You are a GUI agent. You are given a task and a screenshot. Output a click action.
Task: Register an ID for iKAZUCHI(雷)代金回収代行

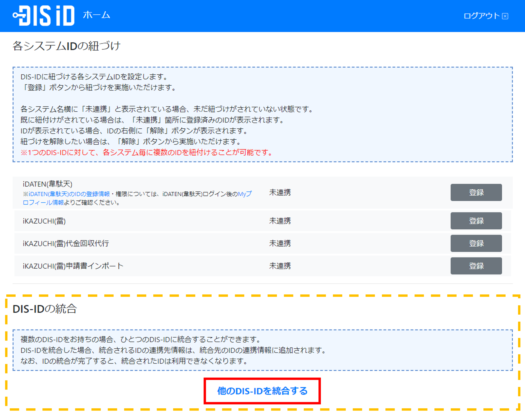coord(476,243)
